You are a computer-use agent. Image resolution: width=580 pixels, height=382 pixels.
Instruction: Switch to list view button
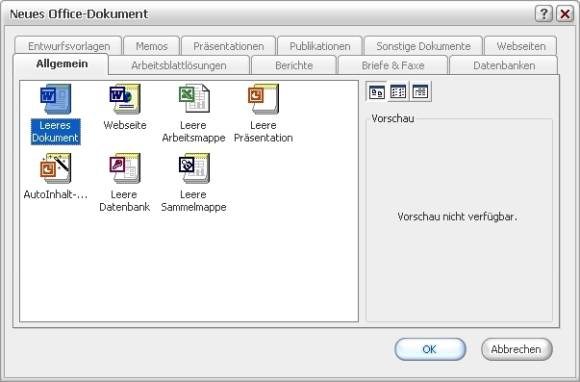pos(398,91)
